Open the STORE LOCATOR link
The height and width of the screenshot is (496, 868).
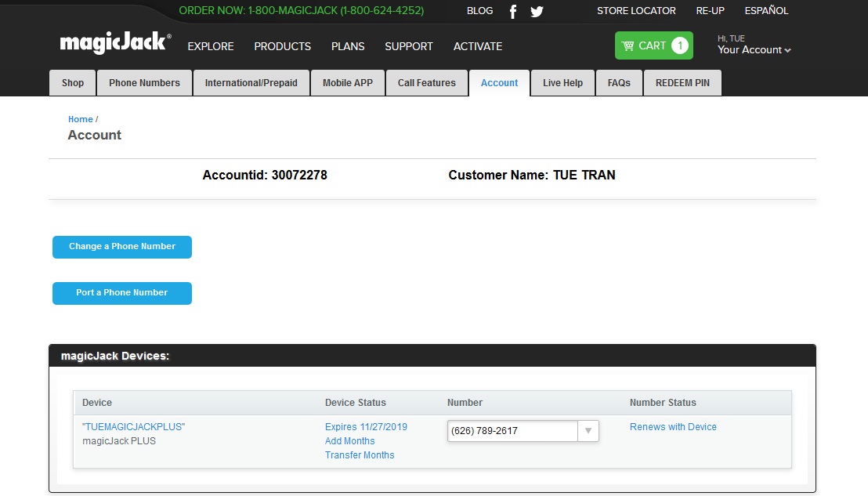click(636, 11)
